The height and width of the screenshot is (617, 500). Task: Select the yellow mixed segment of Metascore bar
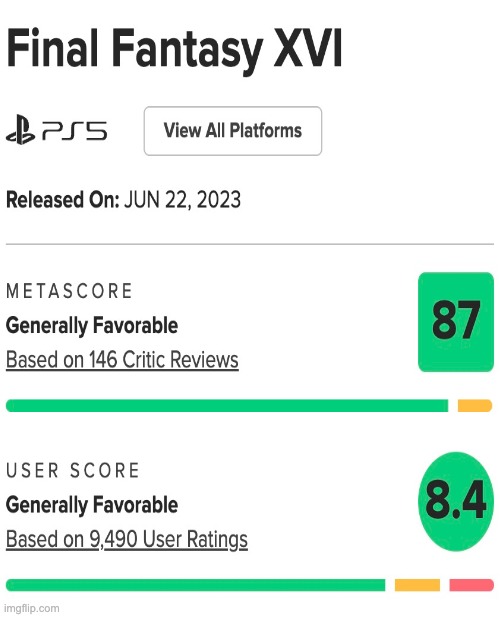475,405
